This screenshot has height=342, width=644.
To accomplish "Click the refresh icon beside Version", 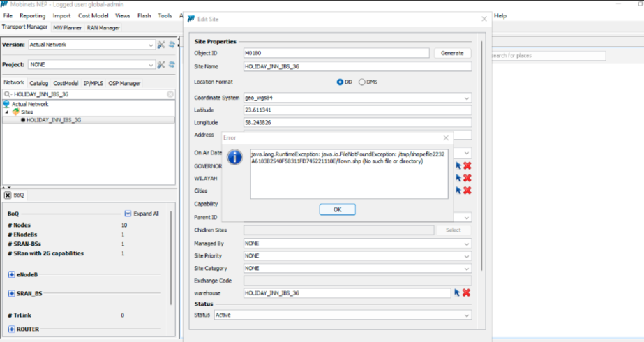I will tap(172, 45).
